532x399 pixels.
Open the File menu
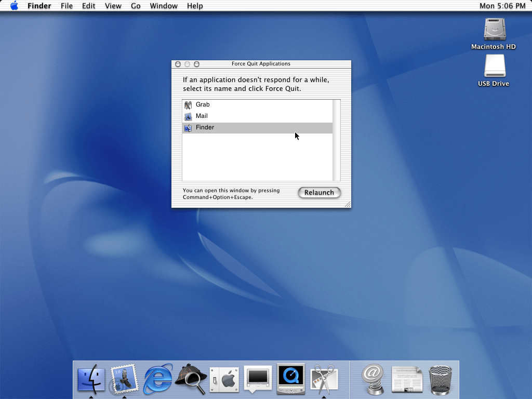point(66,6)
